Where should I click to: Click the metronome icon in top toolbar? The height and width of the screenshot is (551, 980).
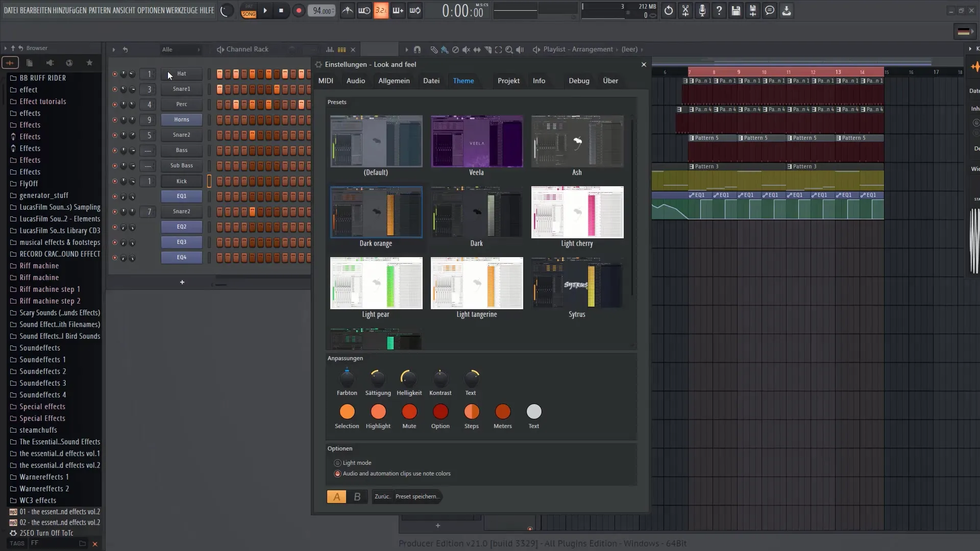[347, 10]
